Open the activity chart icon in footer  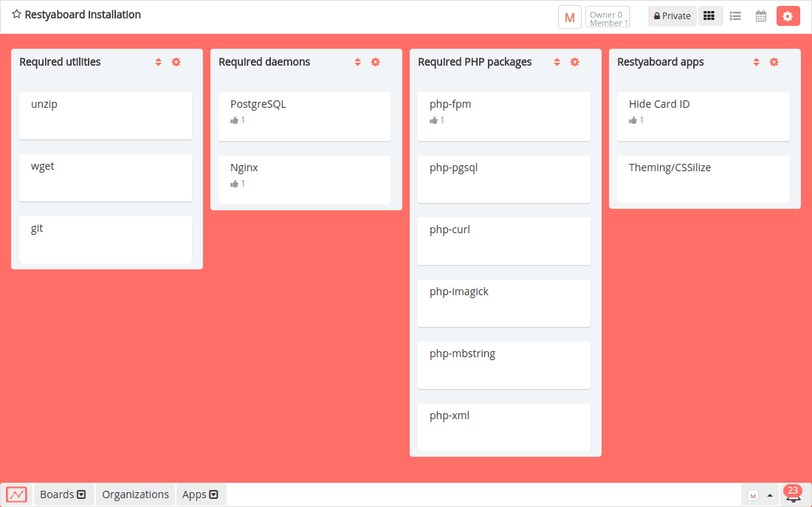16,494
